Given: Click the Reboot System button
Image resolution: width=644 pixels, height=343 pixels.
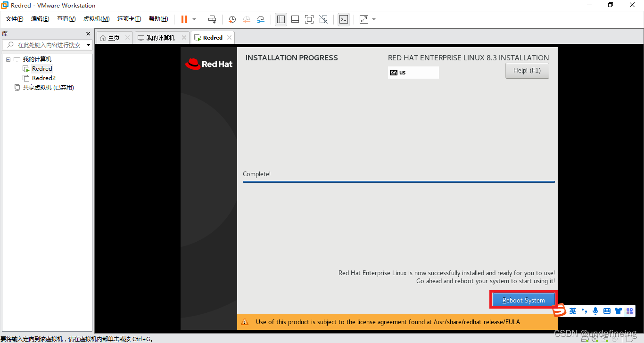Looking at the screenshot, I should click(523, 300).
